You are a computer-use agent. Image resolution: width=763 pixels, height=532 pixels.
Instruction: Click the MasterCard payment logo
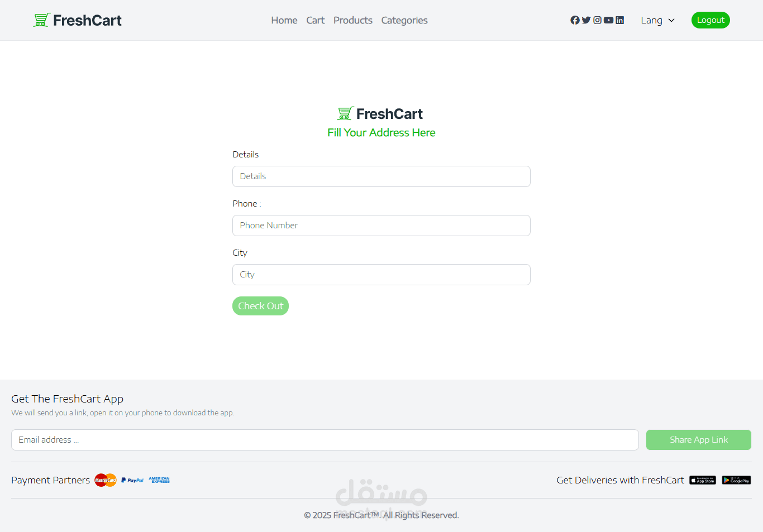(106, 480)
